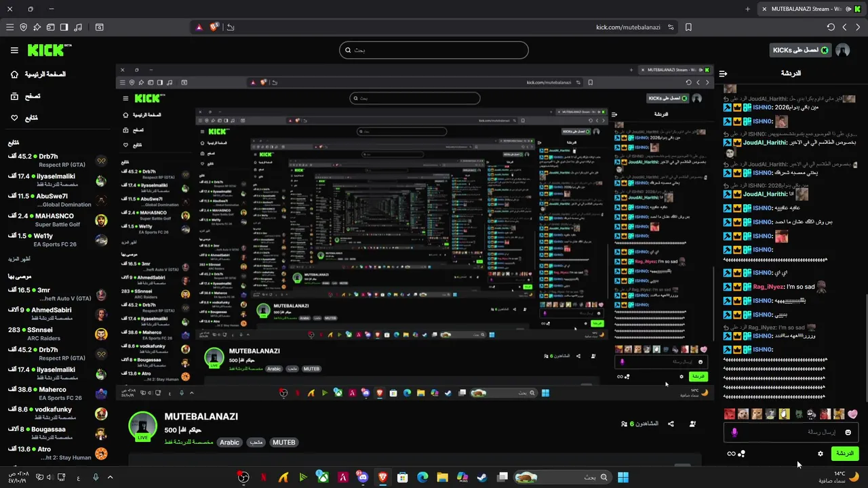Screen dimensions: 868x488
Task: Open Brave Rewards triangle icon
Action: pyautogui.click(x=199, y=27)
